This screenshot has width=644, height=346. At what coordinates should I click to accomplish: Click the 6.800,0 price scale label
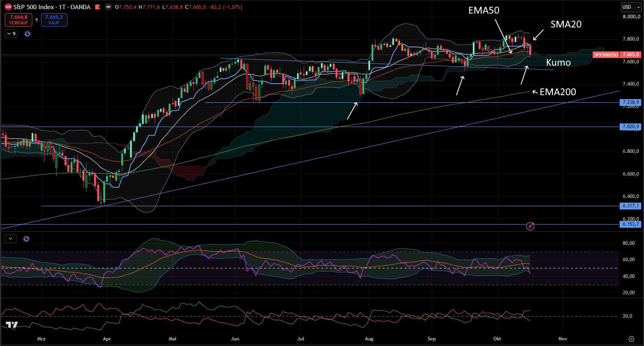(631, 151)
